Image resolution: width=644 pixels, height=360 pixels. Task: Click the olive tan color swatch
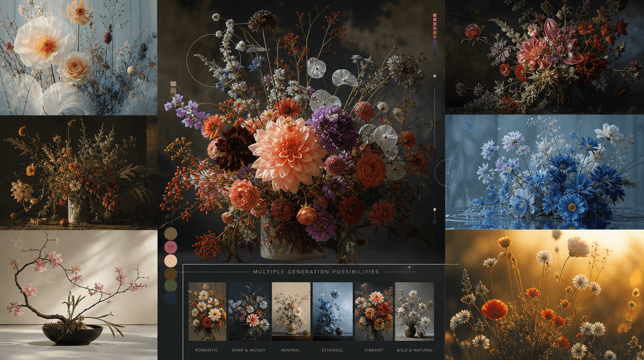click(171, 234)
